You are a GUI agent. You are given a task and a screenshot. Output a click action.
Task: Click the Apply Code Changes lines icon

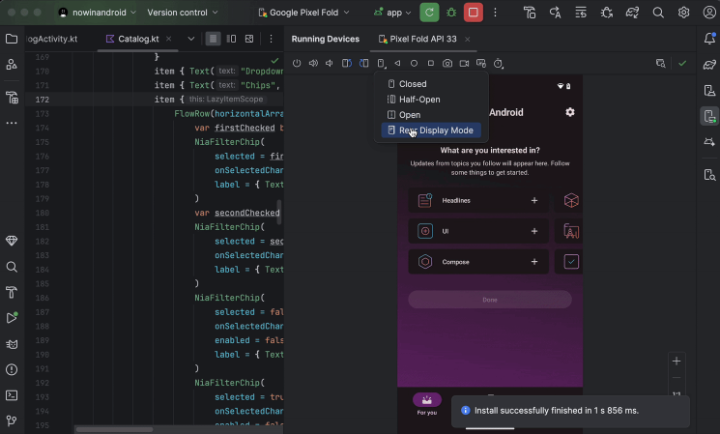pyautogui.click(x=581, y=12)
